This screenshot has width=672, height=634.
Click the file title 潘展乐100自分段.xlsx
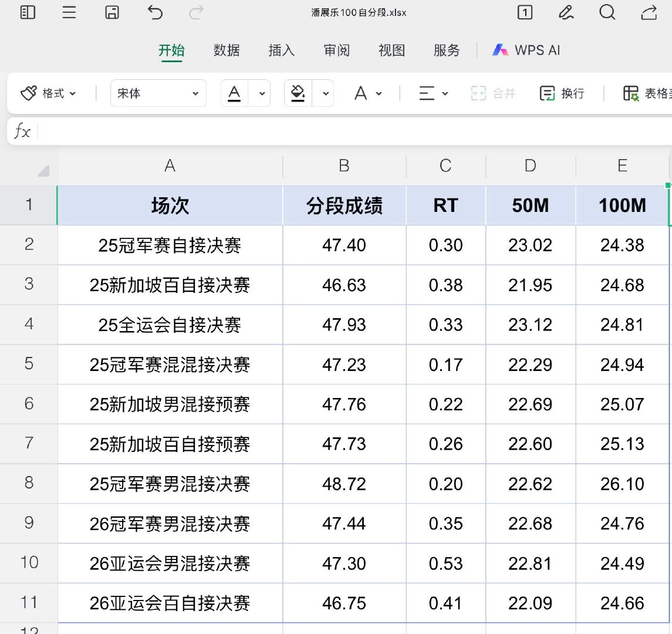point(359,12)
